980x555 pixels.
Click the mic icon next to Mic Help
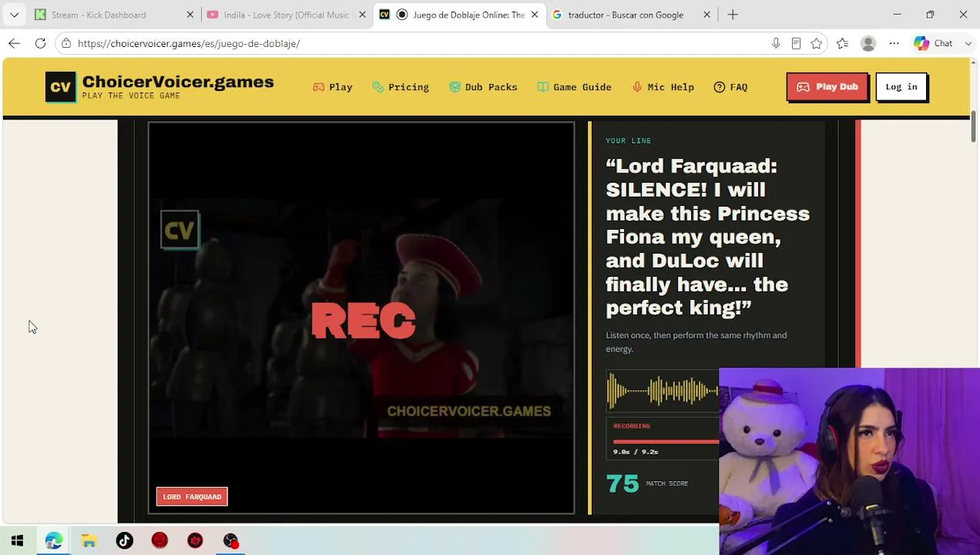point(637,87)
